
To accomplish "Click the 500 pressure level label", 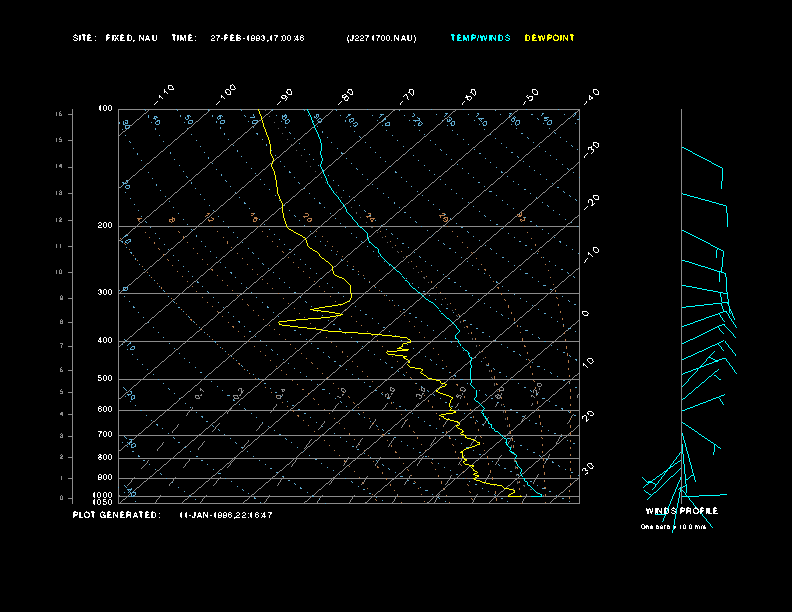I will [x=105, y=379].
